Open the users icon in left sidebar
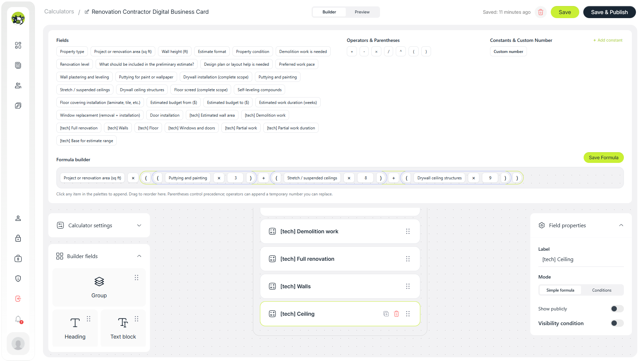The width and height of the screenshot is (644, 362). pos(18,85)
